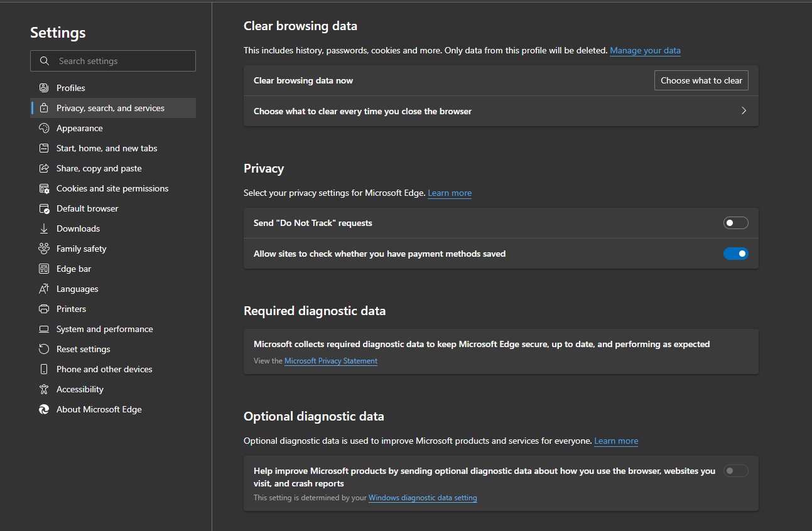
Task: Click the Reset settings icon
Action: [x=44, y=349]
